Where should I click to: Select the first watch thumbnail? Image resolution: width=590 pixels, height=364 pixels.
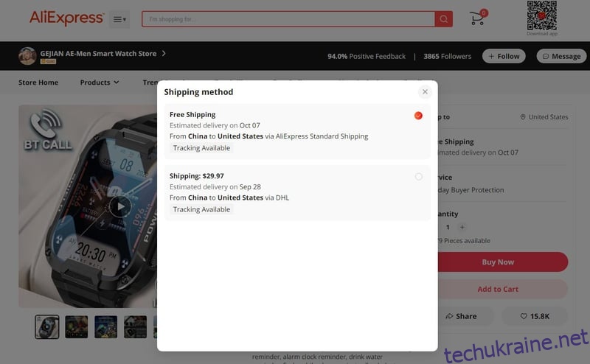click(x=47, y=326)
